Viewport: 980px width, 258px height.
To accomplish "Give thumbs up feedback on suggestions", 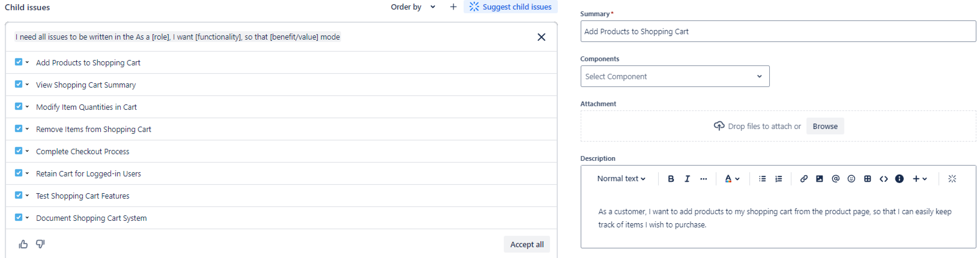I will tap(23, 244).
